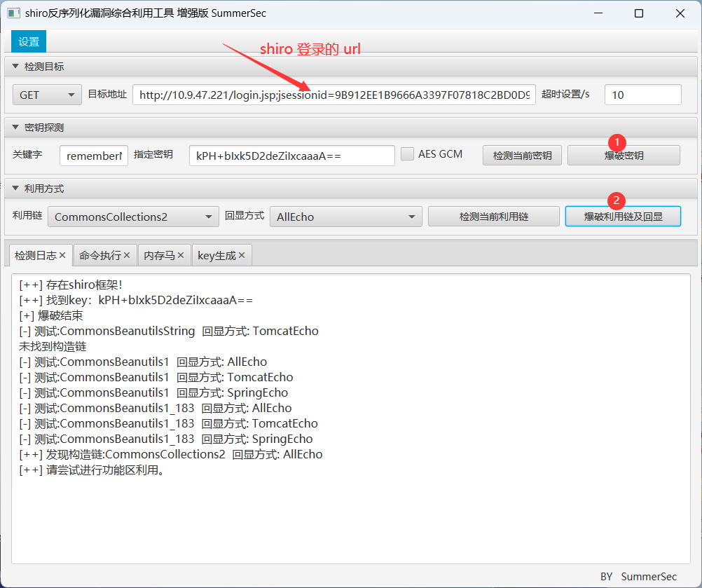Click log line 找到key: kPH+bIxk5D2deZiIxcaaaA==
The width and height of the screenshot is (702, 588).
click(136, 300)
